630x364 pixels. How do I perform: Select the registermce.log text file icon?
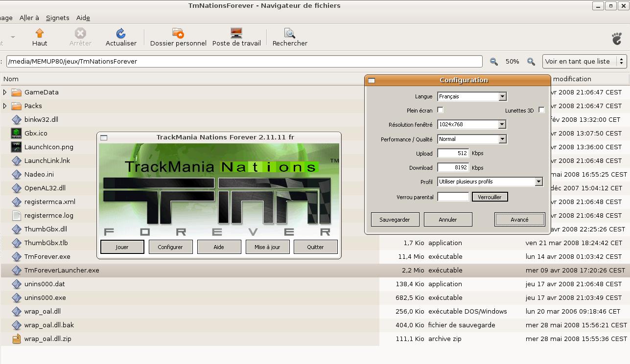(16, 215)
